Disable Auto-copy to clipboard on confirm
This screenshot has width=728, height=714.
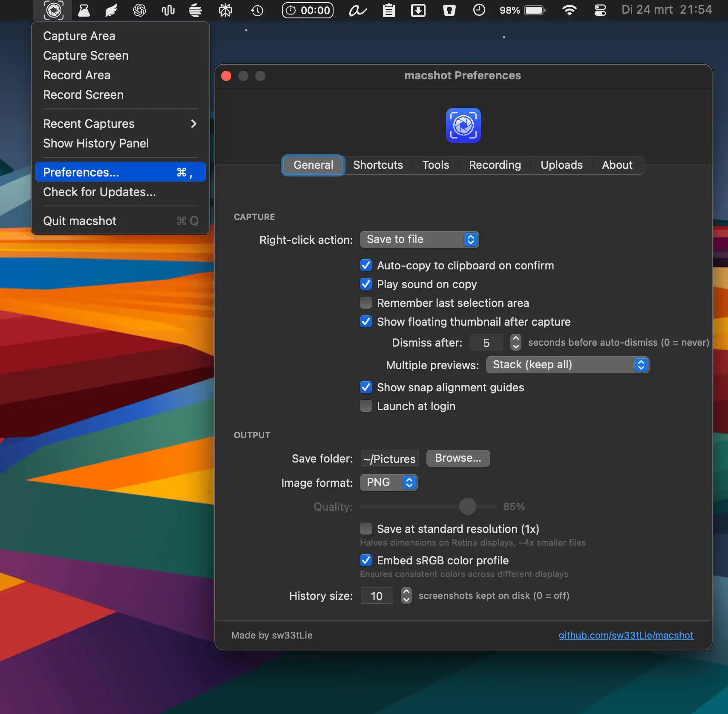point(366,266)
